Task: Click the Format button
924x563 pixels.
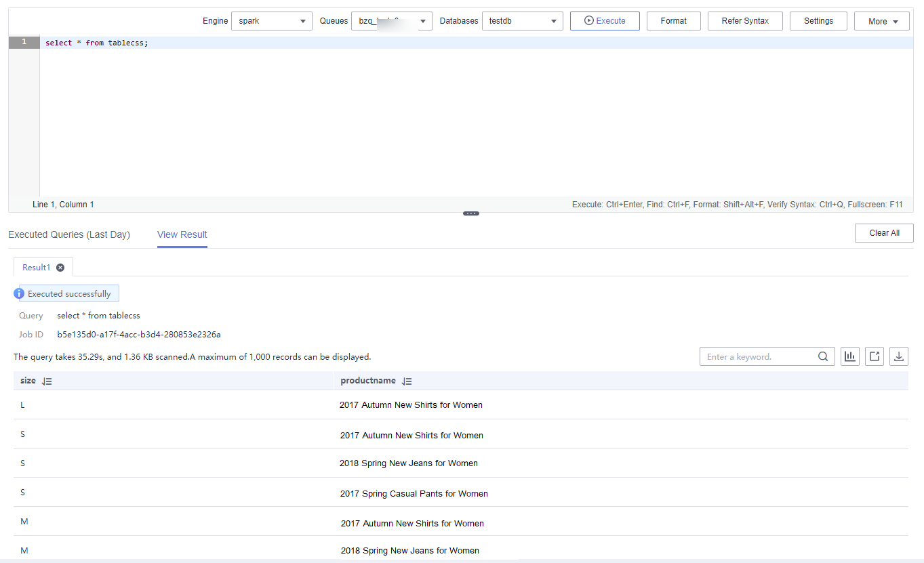Action: coord(673,21)
